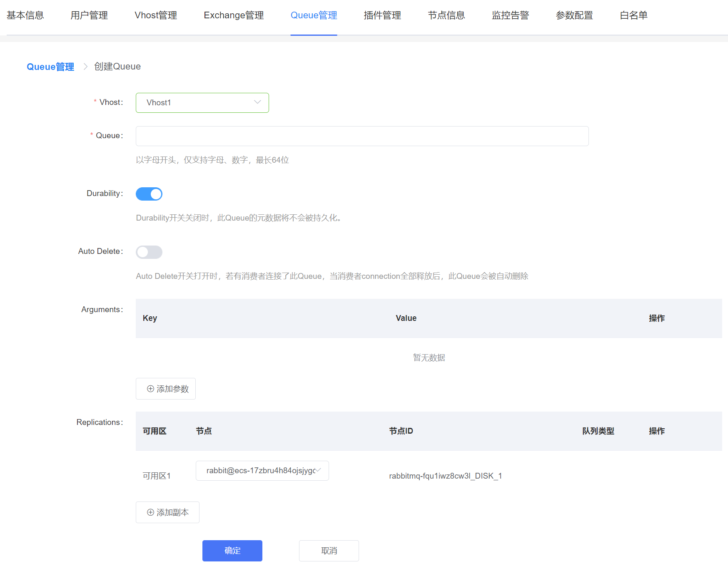Turn off the Durability switch
The image size is (728, 571).
pos(149,194)
